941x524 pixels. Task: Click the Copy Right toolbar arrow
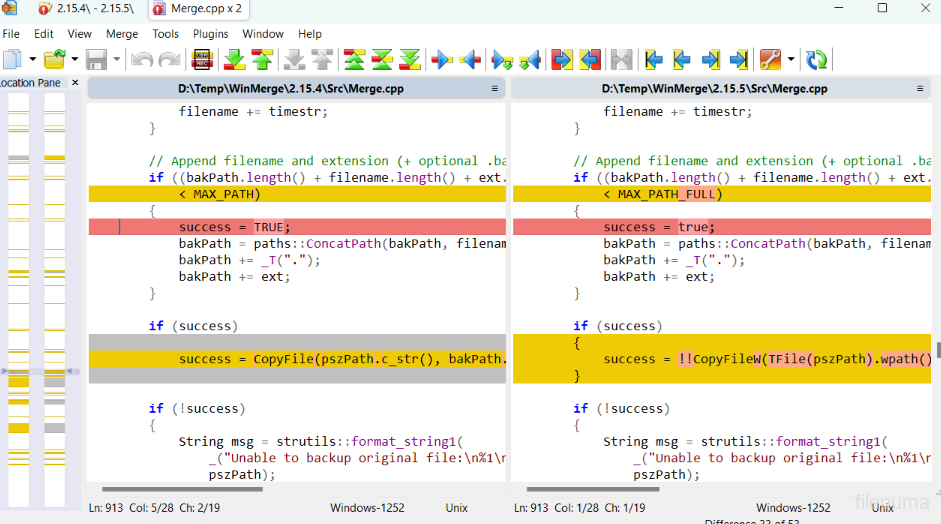pos(442,60)
